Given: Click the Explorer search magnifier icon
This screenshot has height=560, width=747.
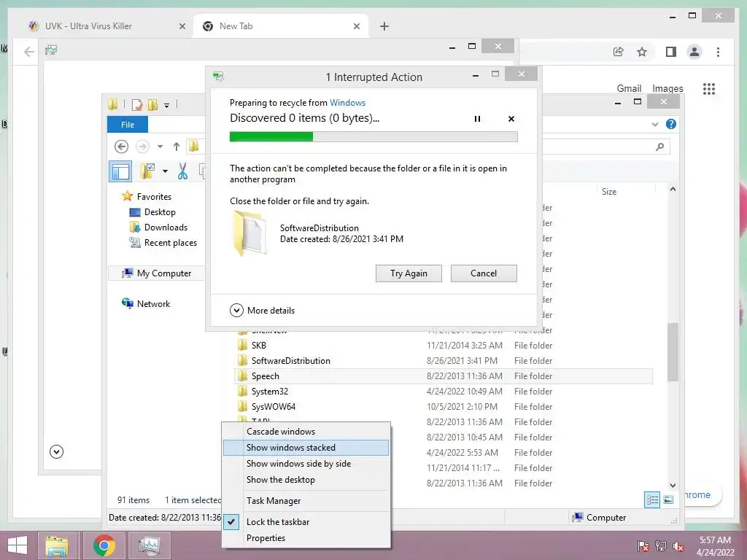Looking at the screenshot, I should tap(659, 147).
